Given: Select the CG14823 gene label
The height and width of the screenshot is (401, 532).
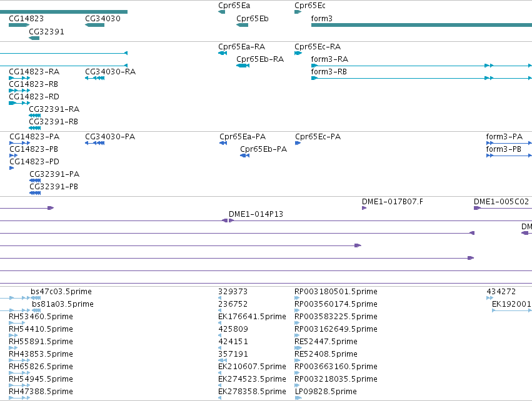Looking at the screenshot, I should [x=26, y=19].
